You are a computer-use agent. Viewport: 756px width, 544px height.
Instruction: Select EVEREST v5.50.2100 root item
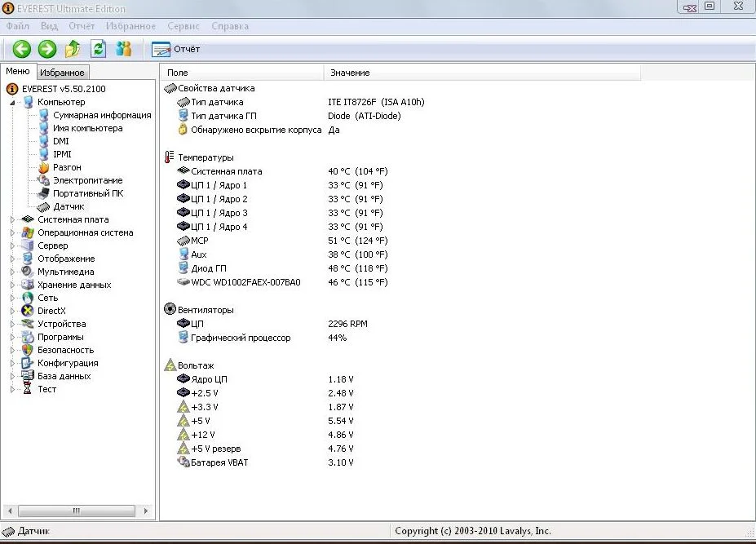click(x=64, y=89)
